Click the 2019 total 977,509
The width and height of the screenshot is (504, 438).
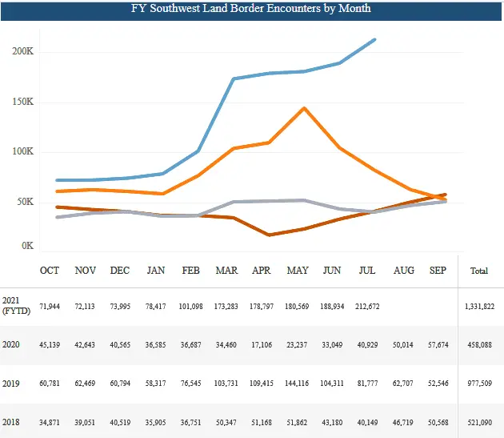click(479, 384)
